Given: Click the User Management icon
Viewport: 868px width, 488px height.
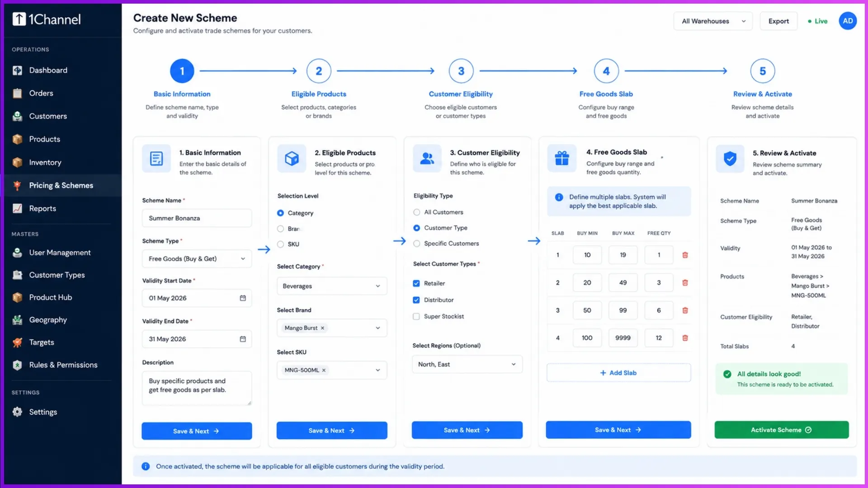Looking at the screenshot, I should [17, 253].
